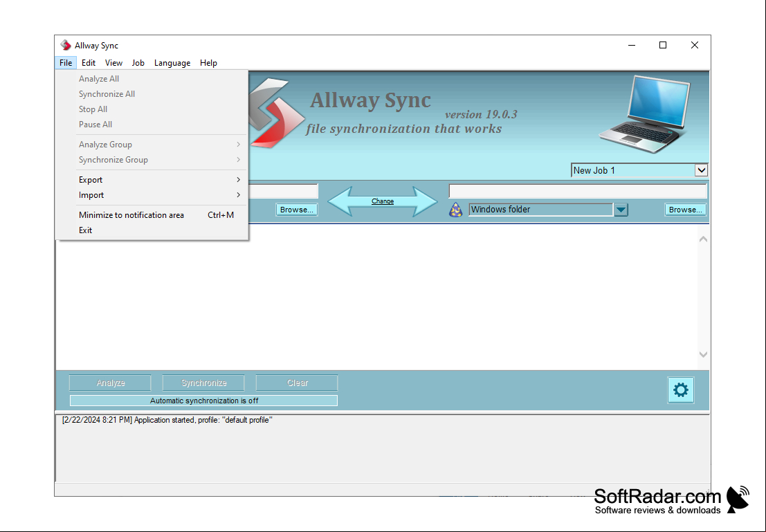
Task: Select Pause All in File menu
Action: pyautogui.click(x=152, y=124)
